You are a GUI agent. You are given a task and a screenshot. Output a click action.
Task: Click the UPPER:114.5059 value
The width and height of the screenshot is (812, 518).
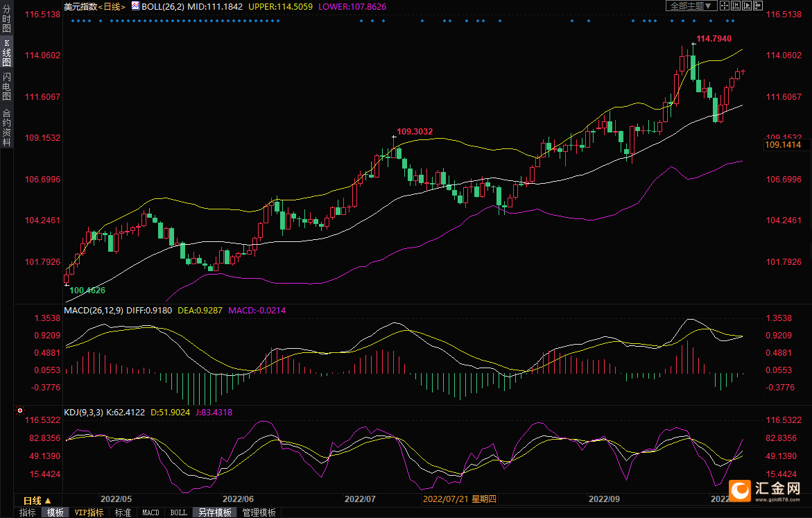point(281,7)
